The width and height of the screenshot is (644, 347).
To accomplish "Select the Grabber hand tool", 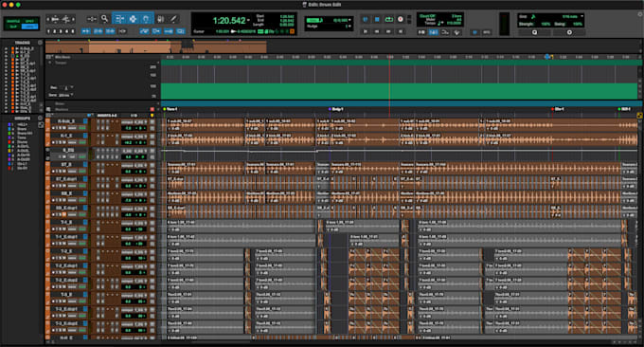I will [x=146, y=19].
